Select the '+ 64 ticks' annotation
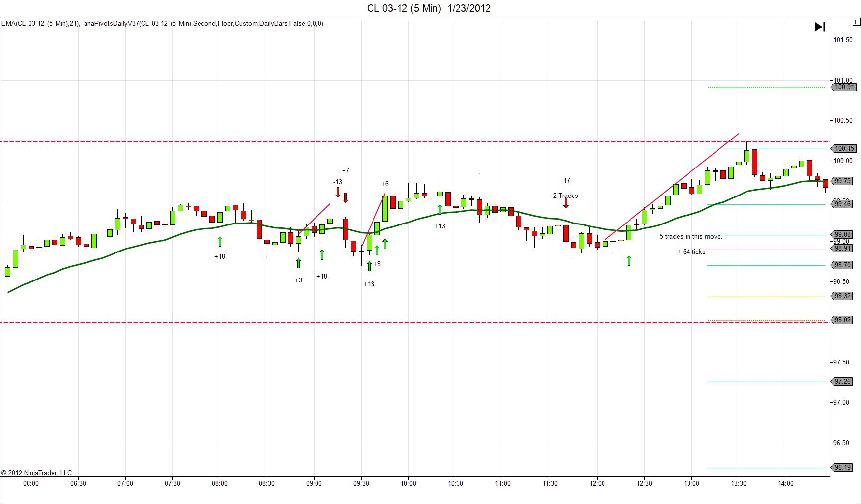 coord(691,252)
